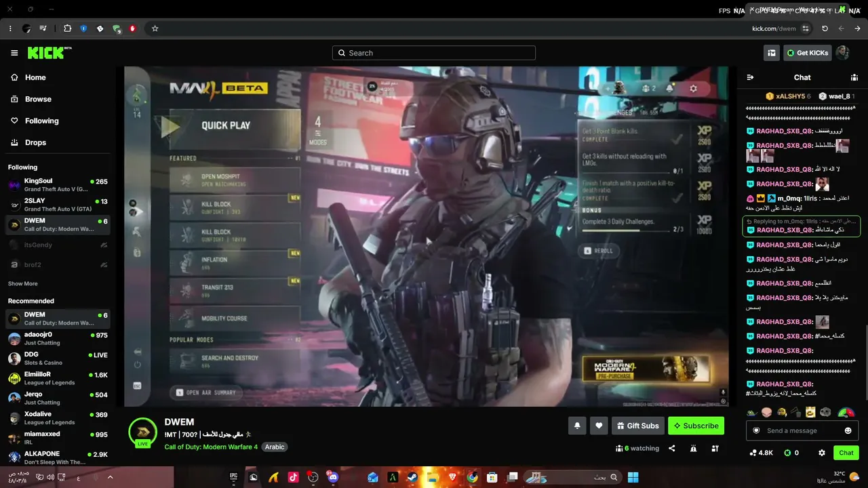Open the chat viewers list icon
868x488 pixels.
coord(854,77)
